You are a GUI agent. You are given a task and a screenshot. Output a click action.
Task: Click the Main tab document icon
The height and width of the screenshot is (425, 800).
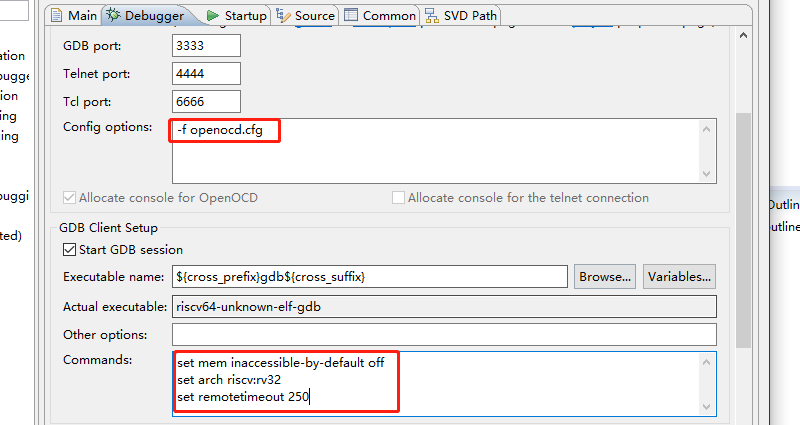(57, 15)
